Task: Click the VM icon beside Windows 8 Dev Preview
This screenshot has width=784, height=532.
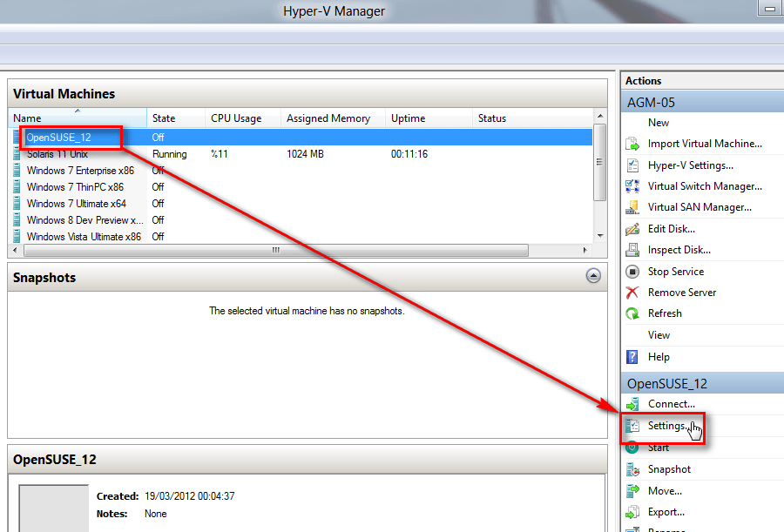Action: pos(17,220)
